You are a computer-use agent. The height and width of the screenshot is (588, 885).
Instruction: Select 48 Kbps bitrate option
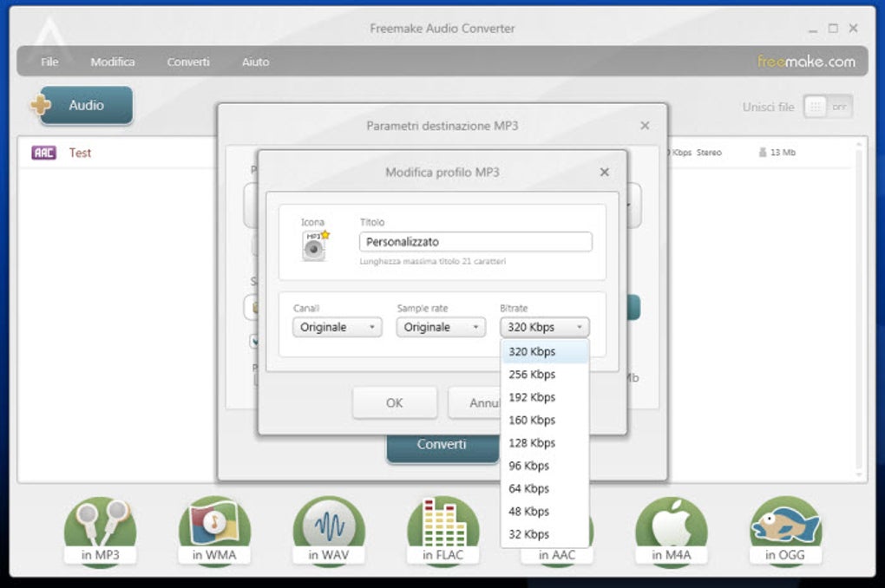545,512
